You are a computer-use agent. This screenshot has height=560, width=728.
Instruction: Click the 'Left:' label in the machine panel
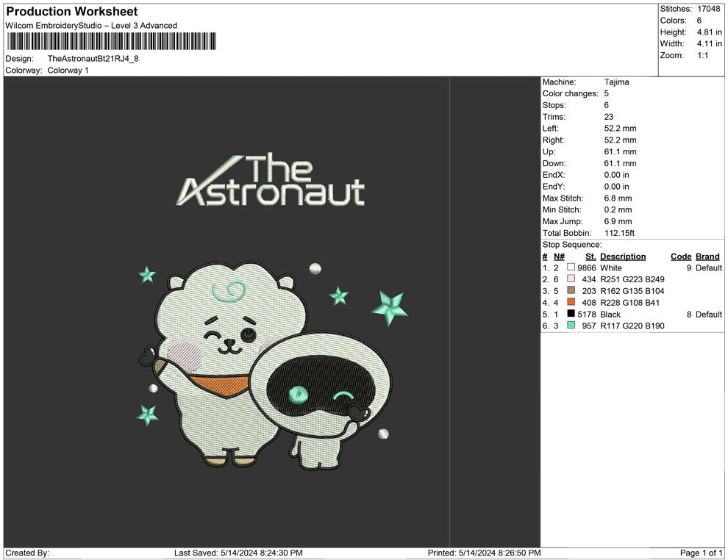(550, 129)
